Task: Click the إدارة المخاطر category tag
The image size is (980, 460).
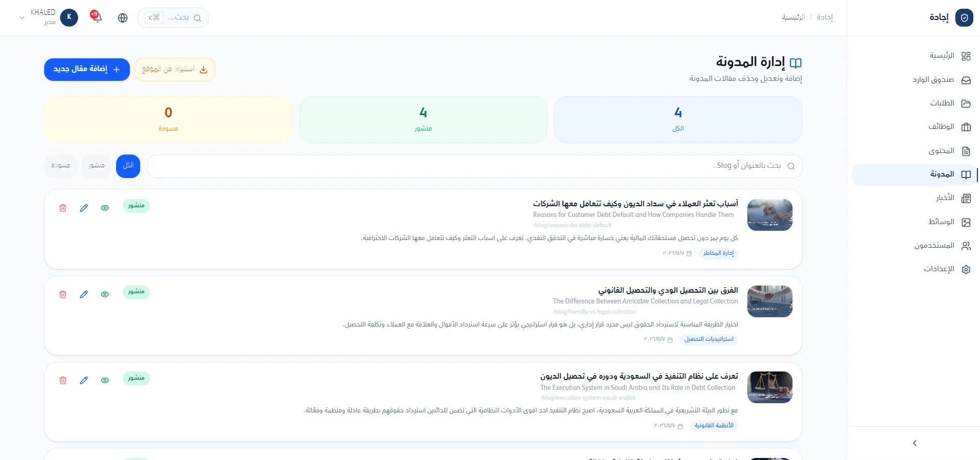Action: click(x=718, y=253)
